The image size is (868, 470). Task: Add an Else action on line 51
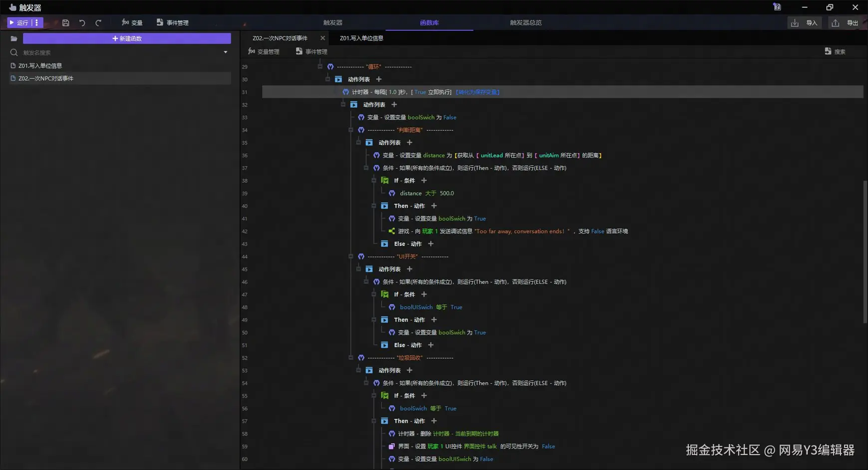click(431, 345)
